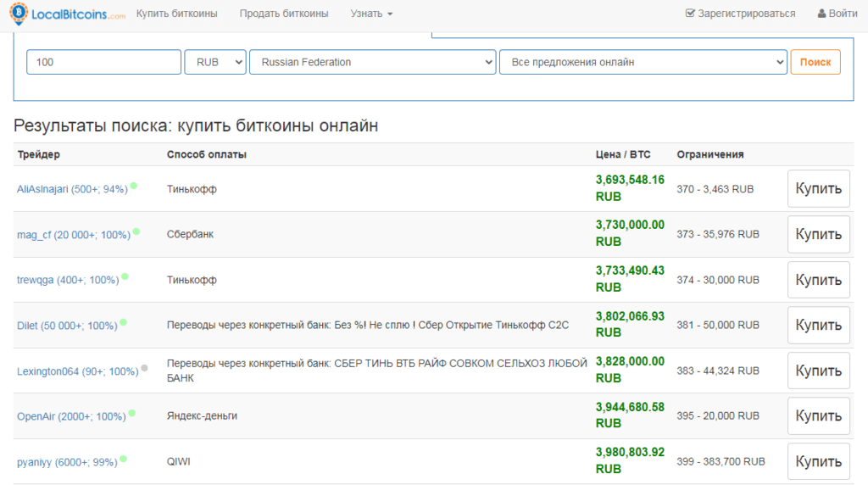This screenshot has height=485, width=868.
Task: Select the price 3,944,680.58 RUB
Action: (x=630, y=415)
